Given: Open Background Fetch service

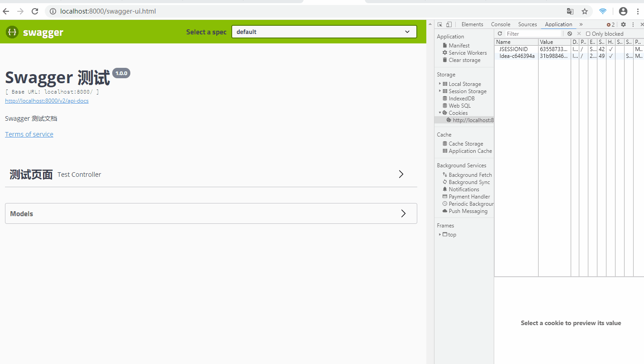Looking at the screenshot, I should (x=467, y=175).
